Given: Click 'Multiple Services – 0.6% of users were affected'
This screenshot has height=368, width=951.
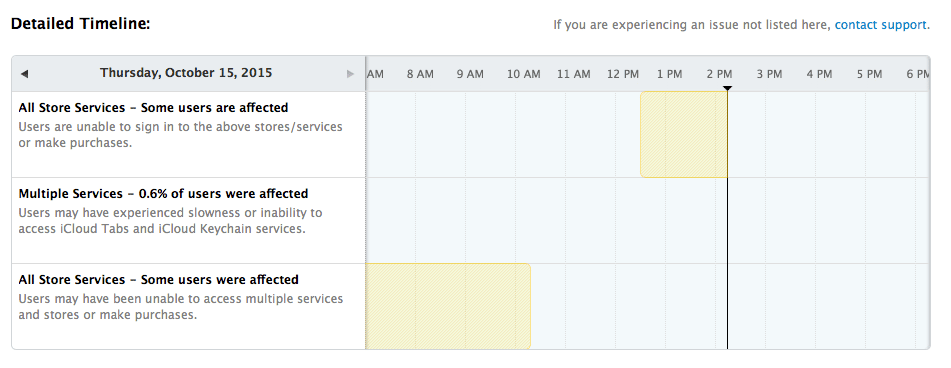Looking at the screenshot, I should (x=163, y=194).
